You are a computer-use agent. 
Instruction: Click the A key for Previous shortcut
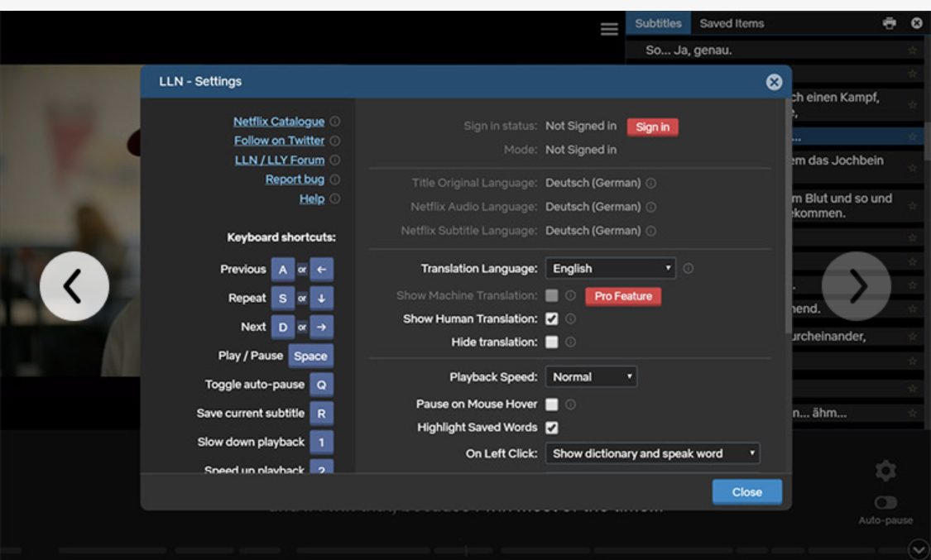click(x=283, y=270)
